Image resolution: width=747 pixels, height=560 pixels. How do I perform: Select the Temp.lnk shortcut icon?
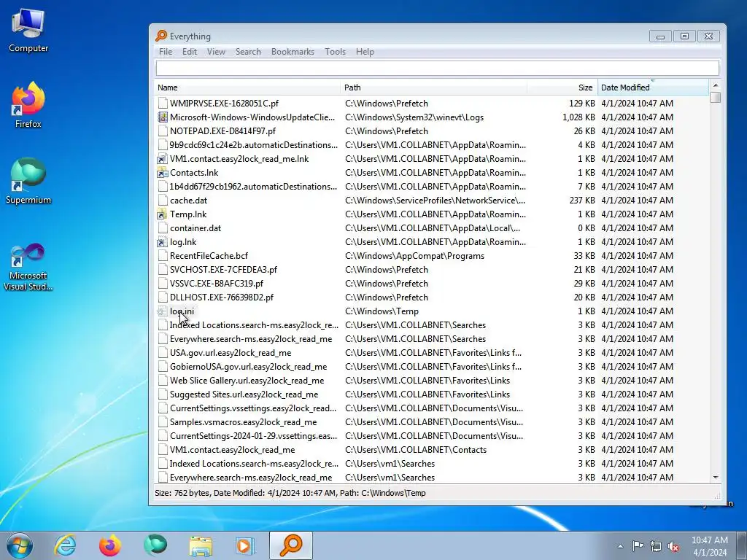pyautogui.click(x=163, y=214)
